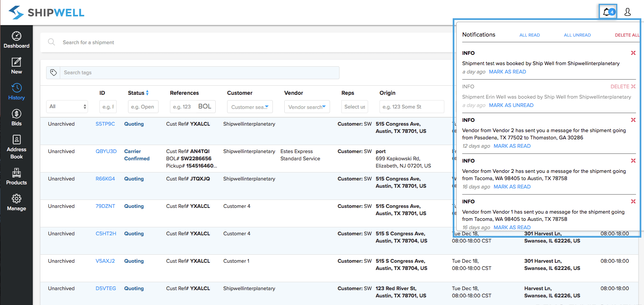Click BOL# SW2286656 reference
This screenshot has height=305, width=644.
coord(189,158)
